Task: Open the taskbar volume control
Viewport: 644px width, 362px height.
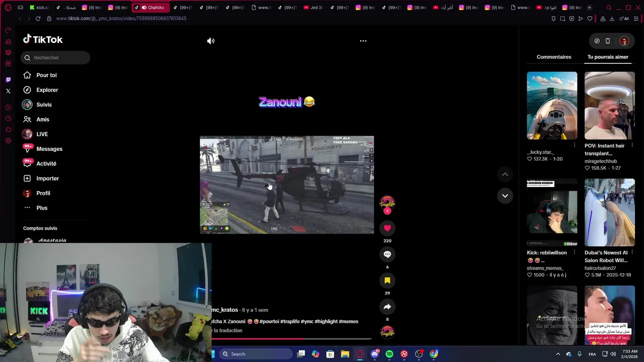Action: [x=613, y=354]
